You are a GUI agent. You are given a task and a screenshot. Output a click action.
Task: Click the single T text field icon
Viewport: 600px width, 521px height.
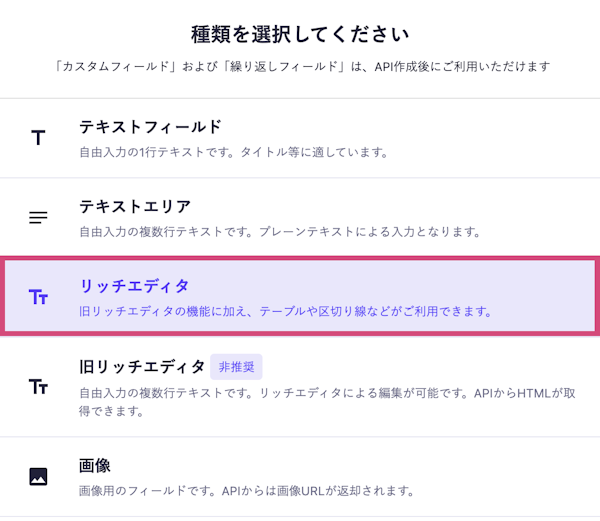coord(38,138)
